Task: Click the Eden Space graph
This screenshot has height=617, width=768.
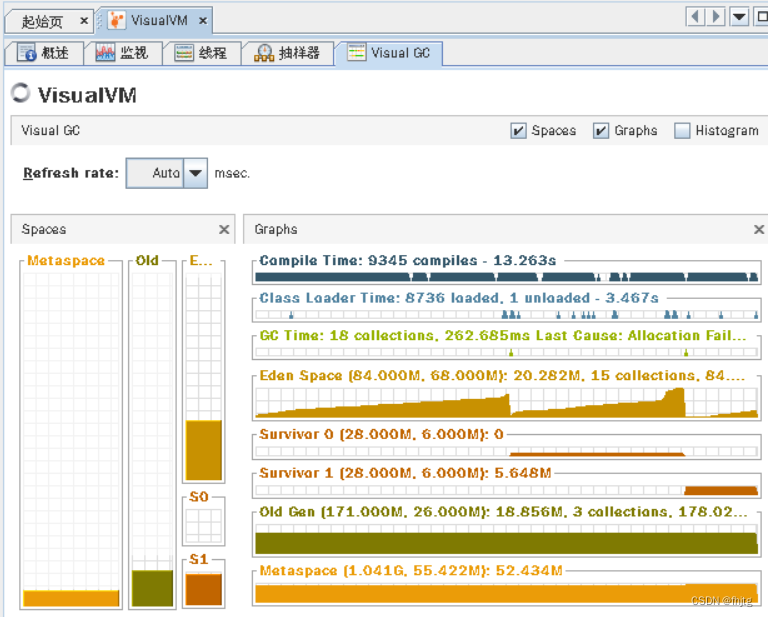Action: point(506,403)
